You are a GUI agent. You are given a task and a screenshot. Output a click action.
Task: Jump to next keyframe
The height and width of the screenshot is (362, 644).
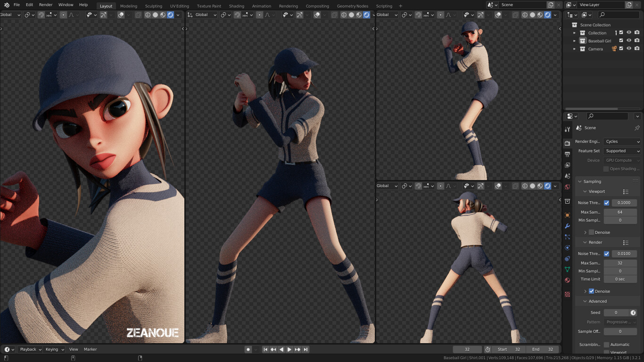pos(297,349)
